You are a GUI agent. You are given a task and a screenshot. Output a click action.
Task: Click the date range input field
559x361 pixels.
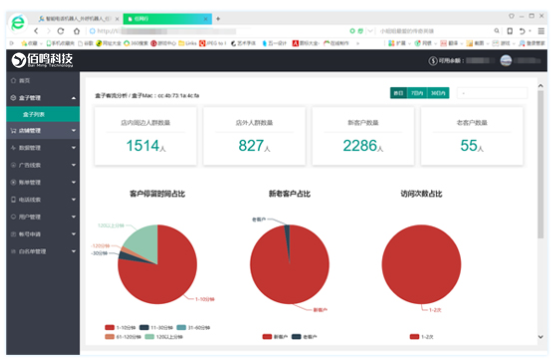click(492, 93)
